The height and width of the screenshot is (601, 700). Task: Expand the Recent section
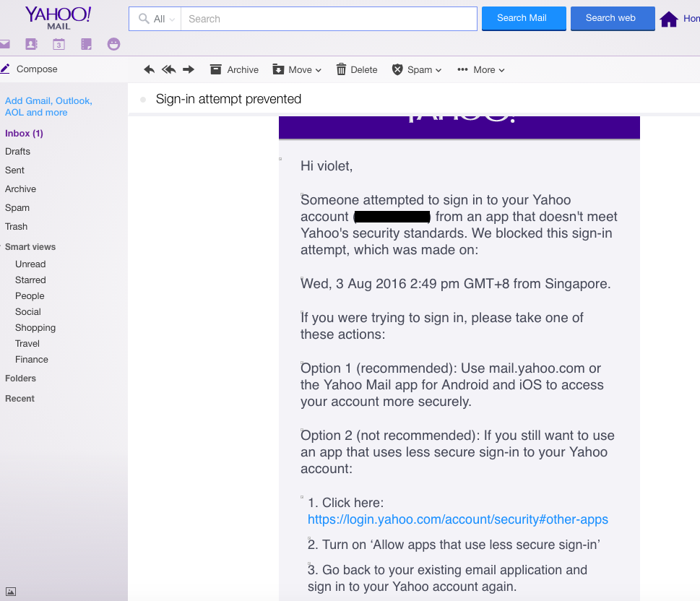pos(20,398)
